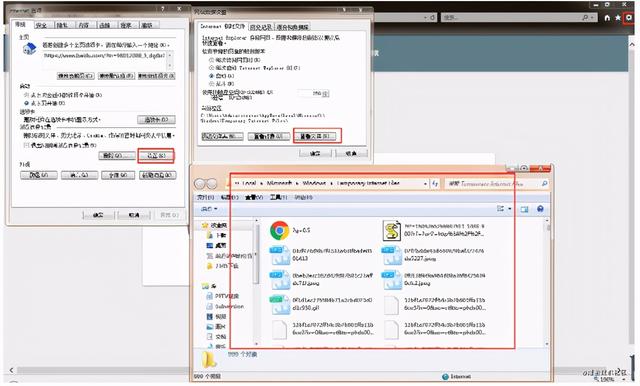Click the IE address bar refresh icon
Screen dimensions: 640x386
pyautogui.click(x=432, y=18)
